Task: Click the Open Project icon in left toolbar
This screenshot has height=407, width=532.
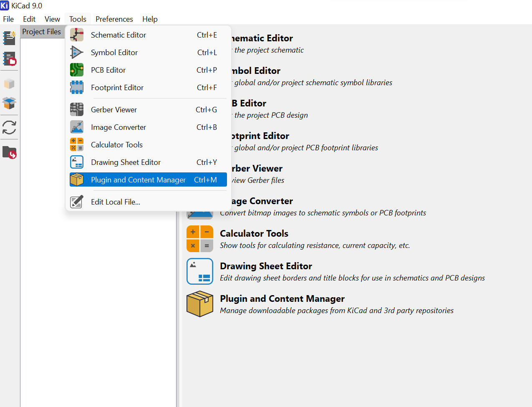Action: (9, 59)
